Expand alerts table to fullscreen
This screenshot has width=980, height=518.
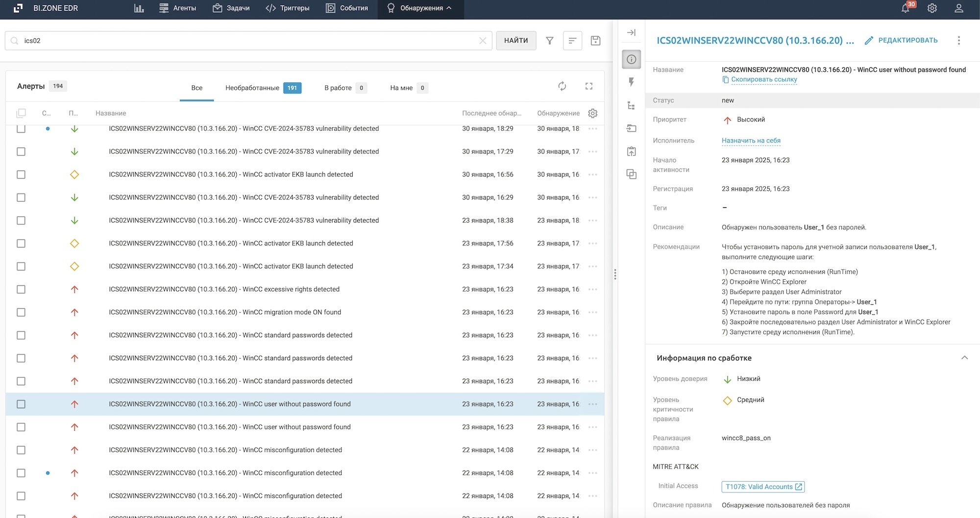589,86
